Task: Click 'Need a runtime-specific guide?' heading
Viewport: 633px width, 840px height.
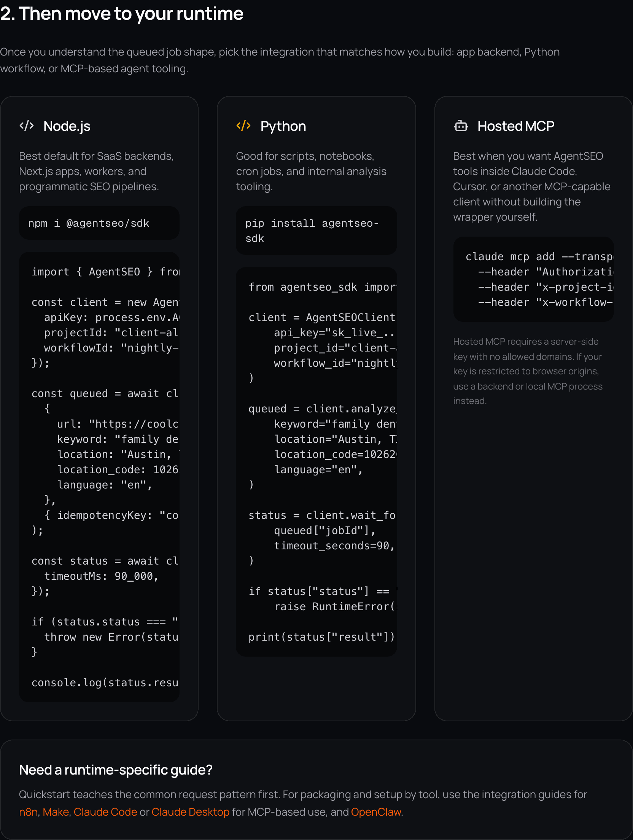Action: [116, 770]
